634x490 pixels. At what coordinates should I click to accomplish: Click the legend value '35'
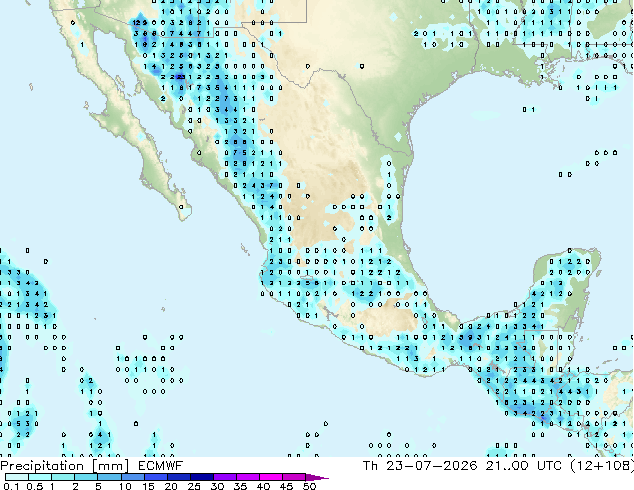240,486
